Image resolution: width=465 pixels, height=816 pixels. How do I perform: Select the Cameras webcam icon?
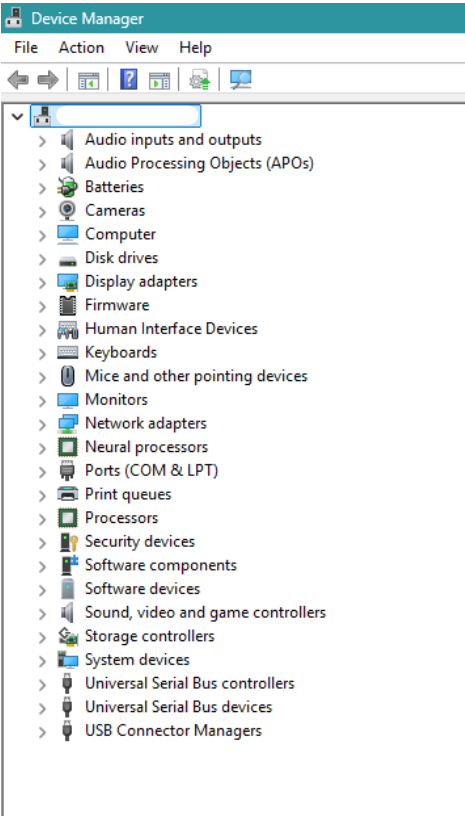coord(67,210)
